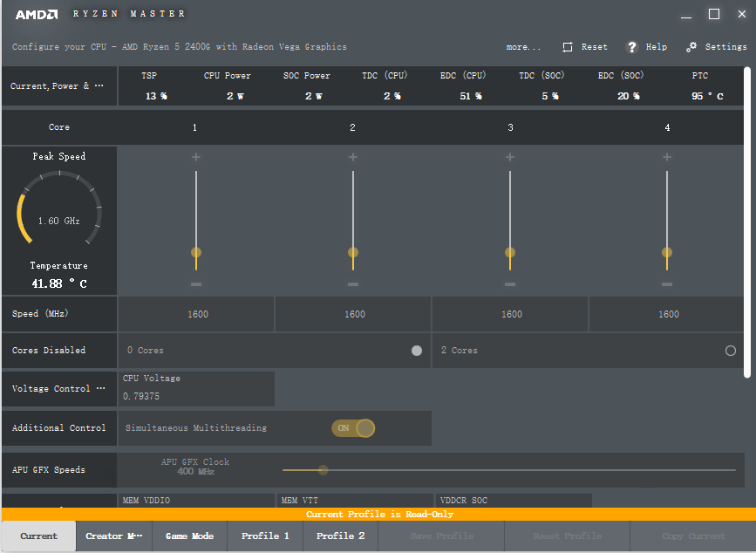The width and height of the screenshot is (756, 553).
Task: Click the MEM VDDIO field label
Action: point(146,501)
